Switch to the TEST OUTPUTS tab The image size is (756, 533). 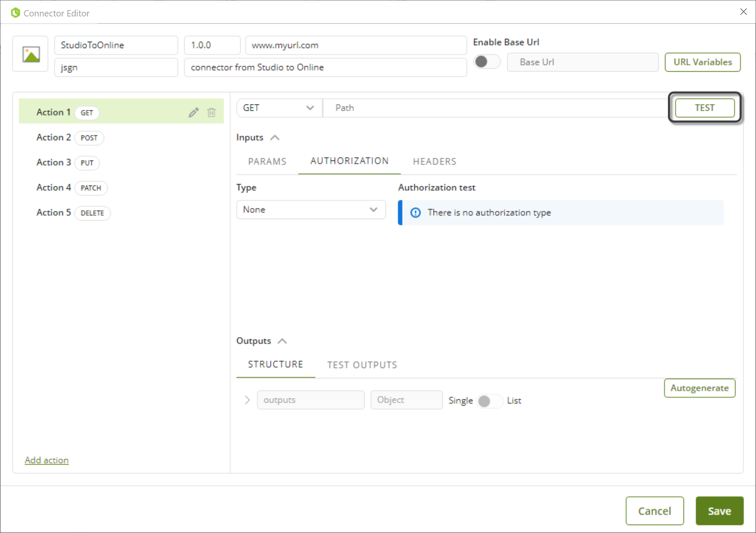pyautogui.click(x=362, y=365)
